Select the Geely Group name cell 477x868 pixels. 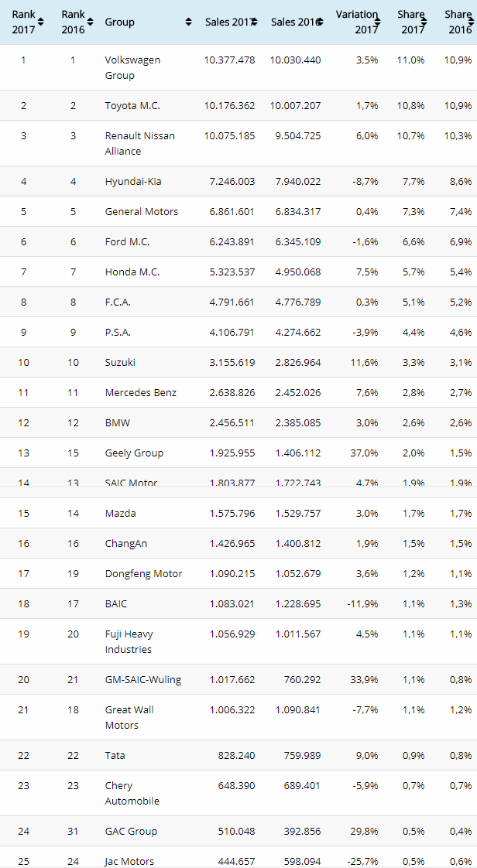click(134, 453)
